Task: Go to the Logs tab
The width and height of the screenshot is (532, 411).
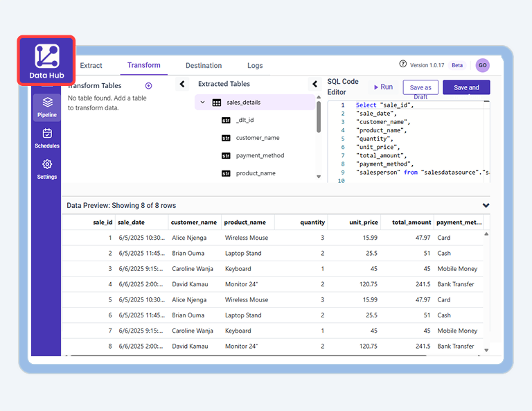Action: [x=255, y=66]
